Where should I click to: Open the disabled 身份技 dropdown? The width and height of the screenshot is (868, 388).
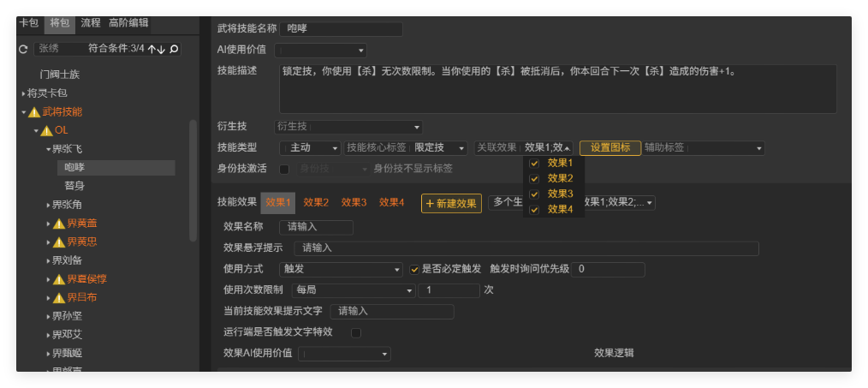pos(333,169)
